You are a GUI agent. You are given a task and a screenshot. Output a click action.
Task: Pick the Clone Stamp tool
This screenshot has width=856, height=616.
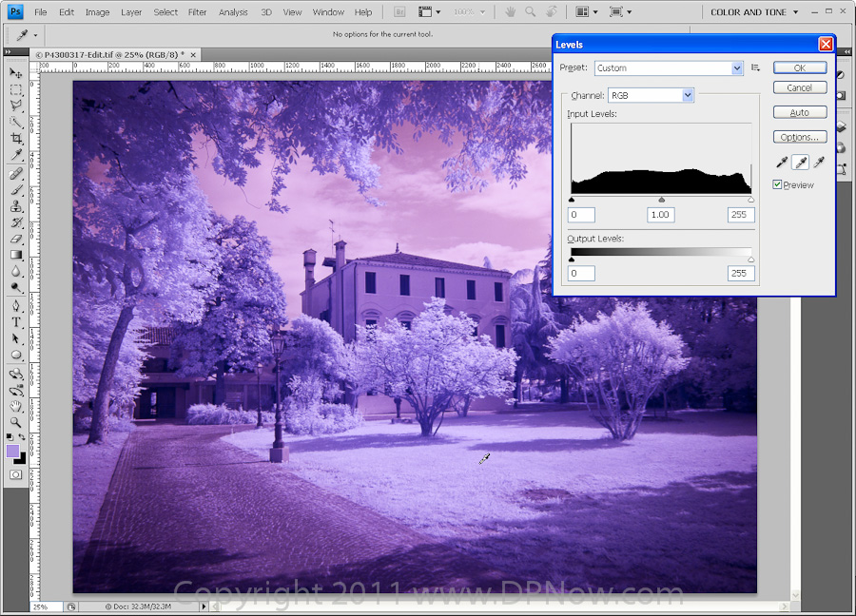[16, 206]
